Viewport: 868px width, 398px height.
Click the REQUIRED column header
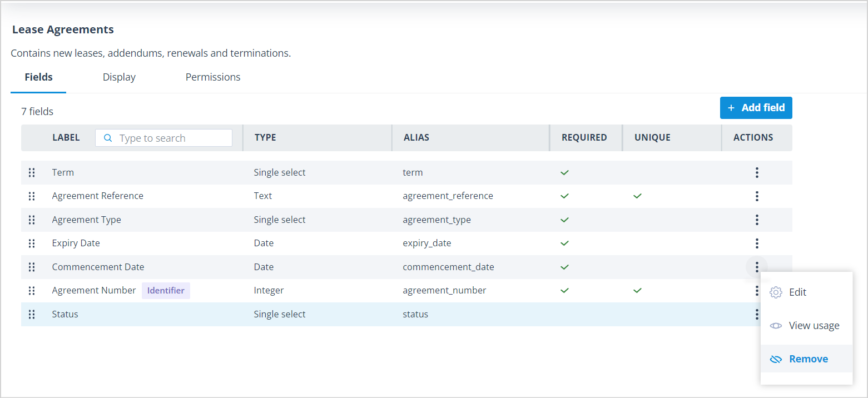(584, 137)
